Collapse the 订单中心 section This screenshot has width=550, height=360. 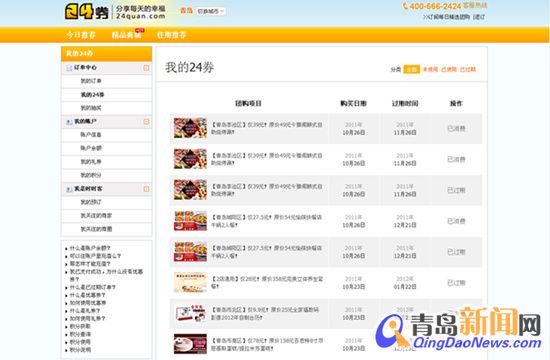click(146, 68)
